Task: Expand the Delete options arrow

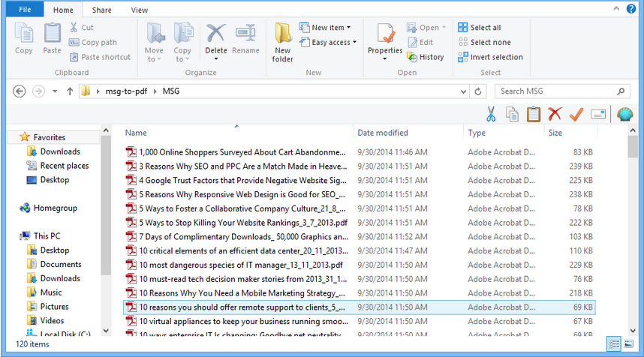Action: 216,59
